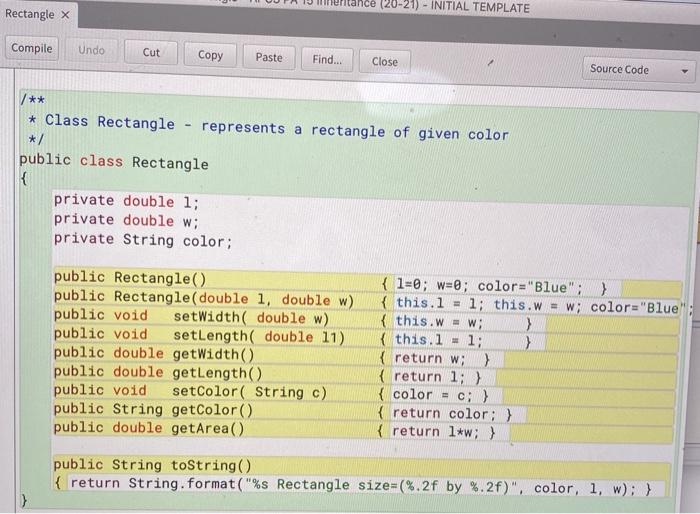The width and height of the screenshot is (700, 514).
Task: Click the setColor method signature
Action: (190, 391)
